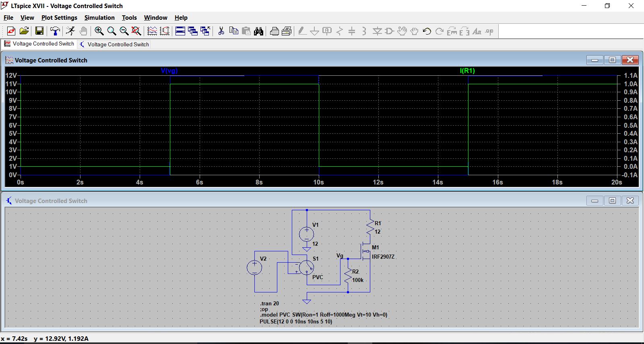Minimize the schematic sub-window

click(595, 200)
